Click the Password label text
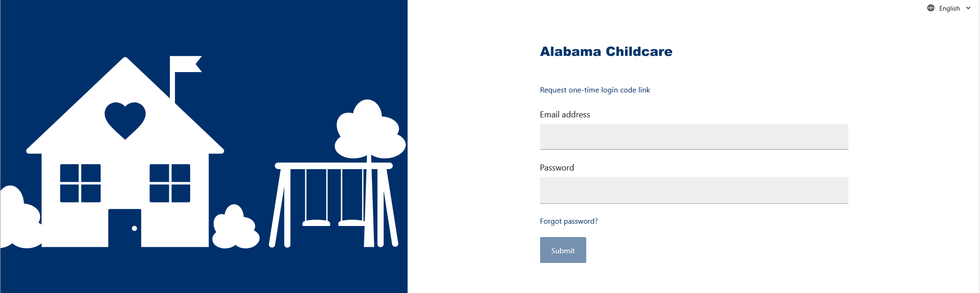The image size is (980, 293). click(557, 167)
